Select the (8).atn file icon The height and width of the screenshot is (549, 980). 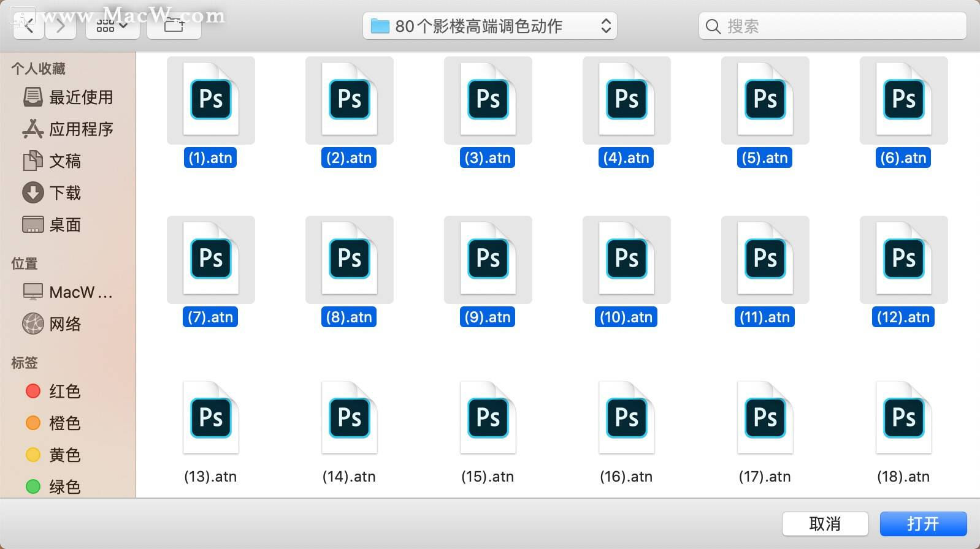pyautogui.click(x=350, y=259)
